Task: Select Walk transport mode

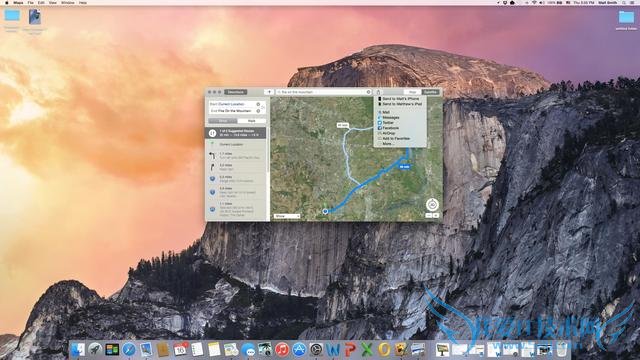Action: [251, 121]
